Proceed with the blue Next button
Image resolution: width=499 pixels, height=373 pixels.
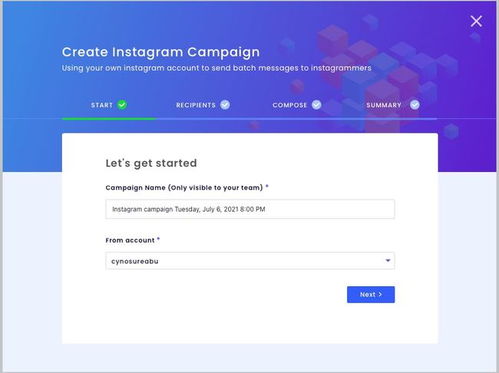pos(371,294)
